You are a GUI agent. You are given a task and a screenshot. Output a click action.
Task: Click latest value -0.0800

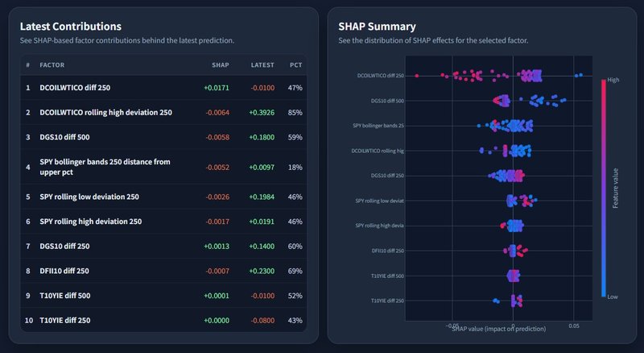pos(262,320)
